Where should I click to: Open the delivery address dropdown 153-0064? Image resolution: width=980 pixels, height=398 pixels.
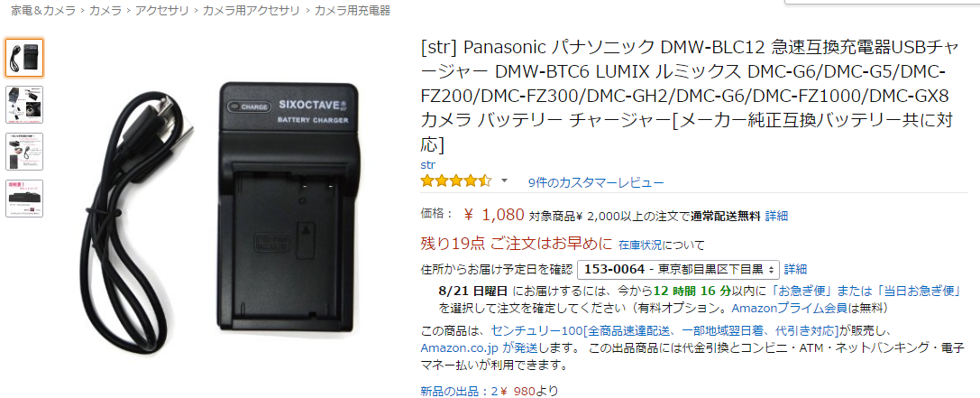679,270
